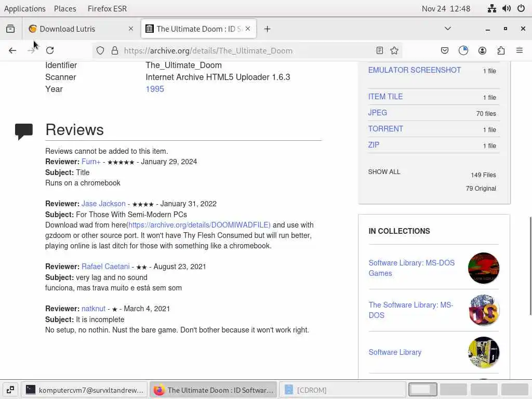Open Software Library: MS-DOS Games collection
532x399 pixels.
411,268
